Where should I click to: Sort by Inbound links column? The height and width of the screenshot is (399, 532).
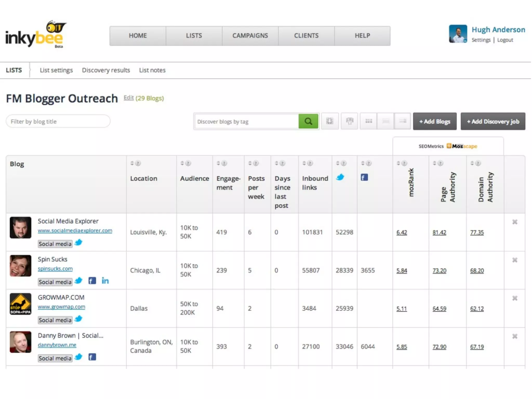point(304,163)
